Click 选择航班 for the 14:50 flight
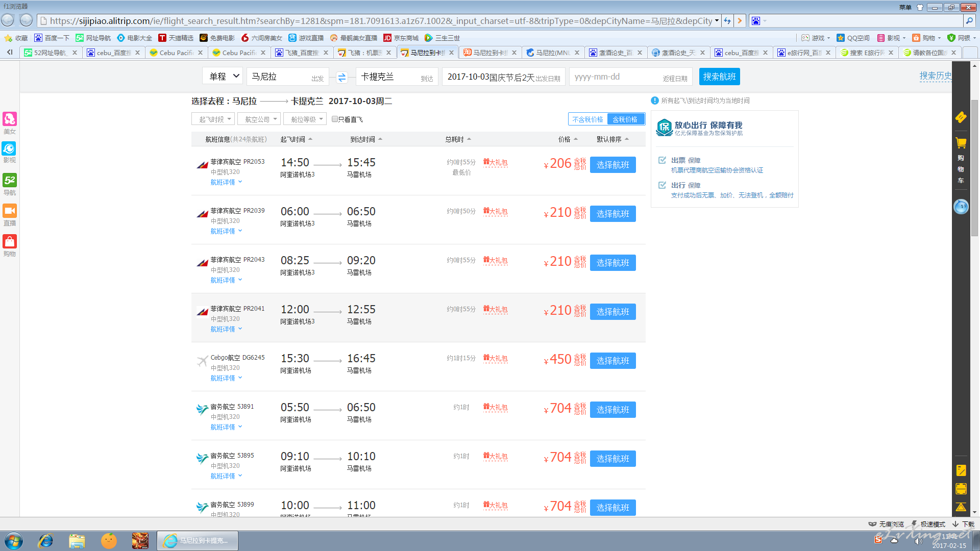 tap(612, 165)
